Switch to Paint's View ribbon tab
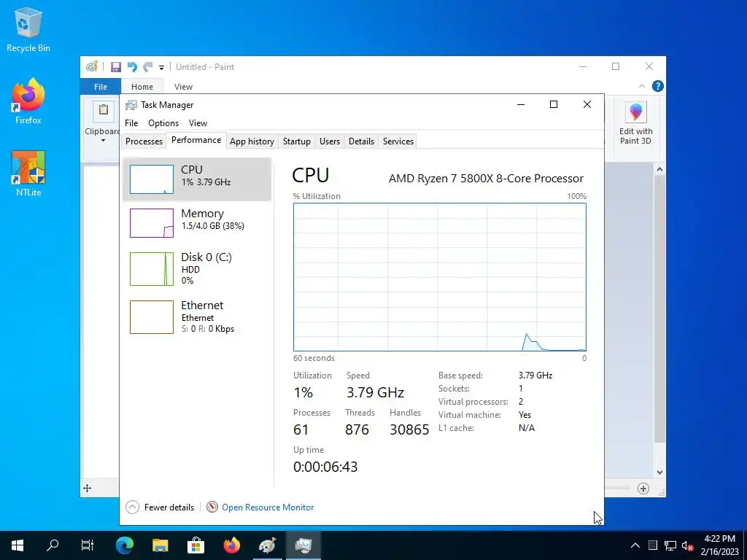 pos(183,87)
